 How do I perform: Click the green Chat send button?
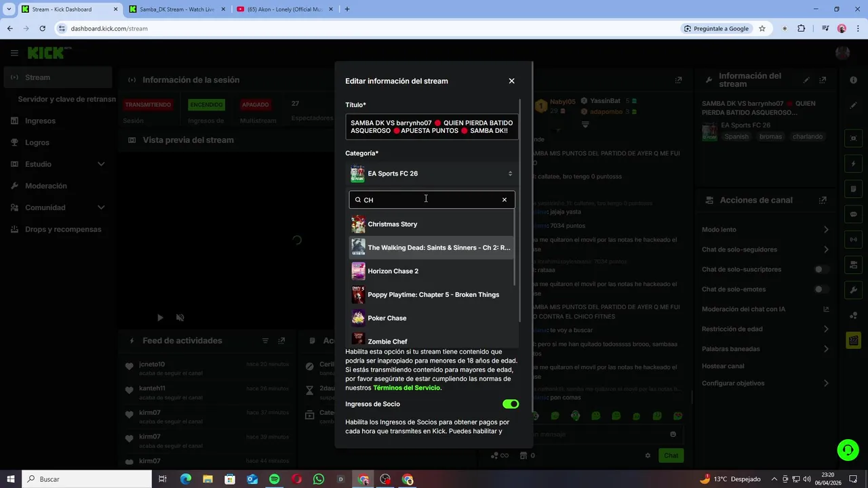click(671, 455)
